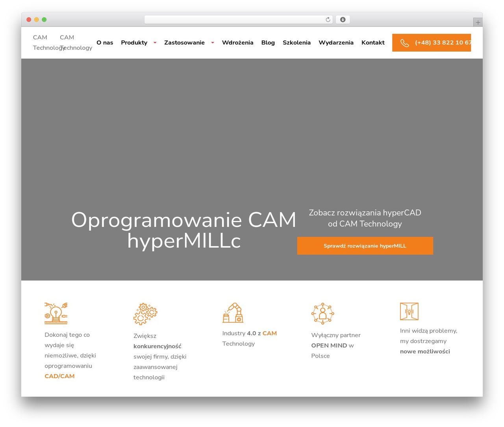Go to the Blog page
Viewport: 504px width, 427px height.
[268, 43]
